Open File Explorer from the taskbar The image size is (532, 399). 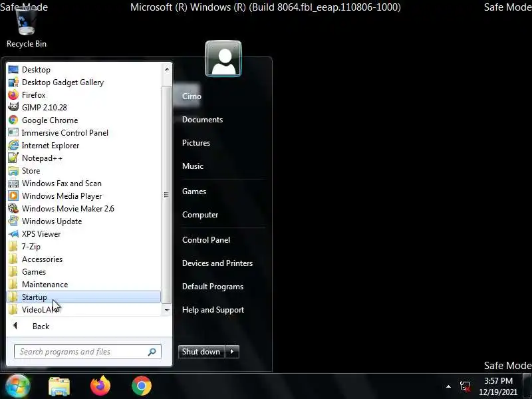pyautogui.click(x=59, y=386)
